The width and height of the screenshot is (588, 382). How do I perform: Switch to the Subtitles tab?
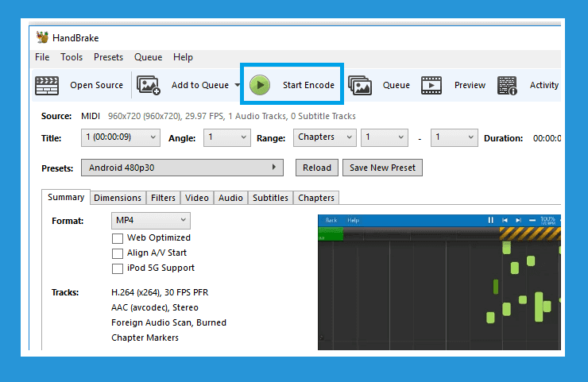click(270, 198)
